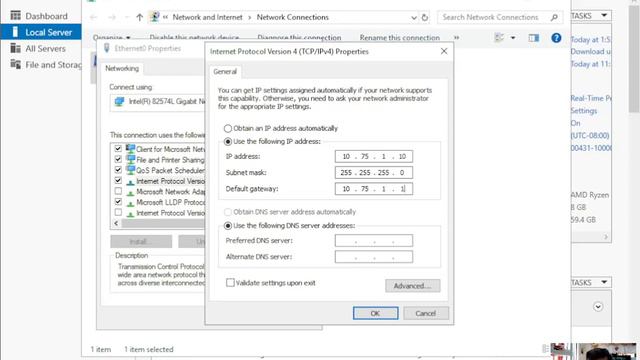Click the Ethernet0 Properties title icon

[x=107, y=48]
